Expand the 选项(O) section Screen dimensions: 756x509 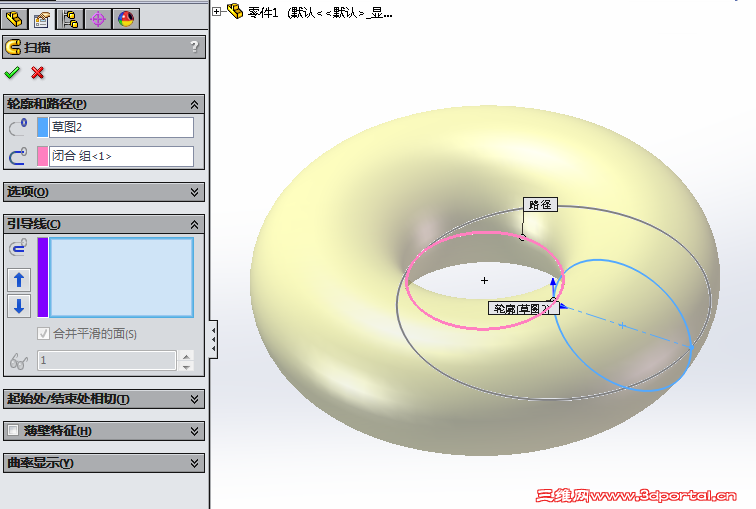[x=194, y=192]
